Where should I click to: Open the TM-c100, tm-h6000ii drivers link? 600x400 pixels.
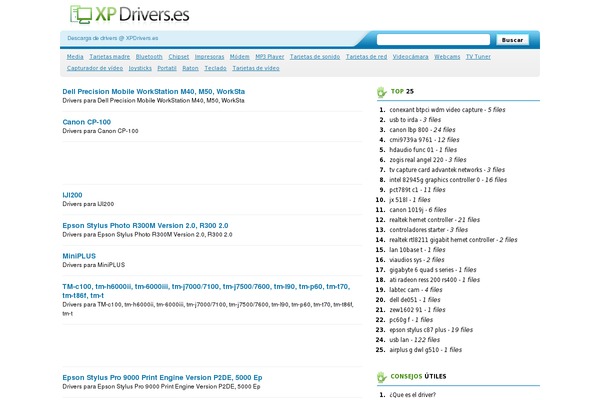(x=206, y=291)
